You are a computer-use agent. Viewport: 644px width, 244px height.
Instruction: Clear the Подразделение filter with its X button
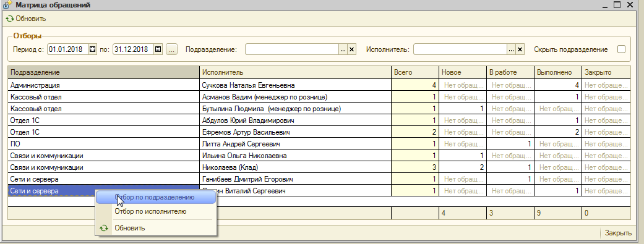(x=351, y=49)
